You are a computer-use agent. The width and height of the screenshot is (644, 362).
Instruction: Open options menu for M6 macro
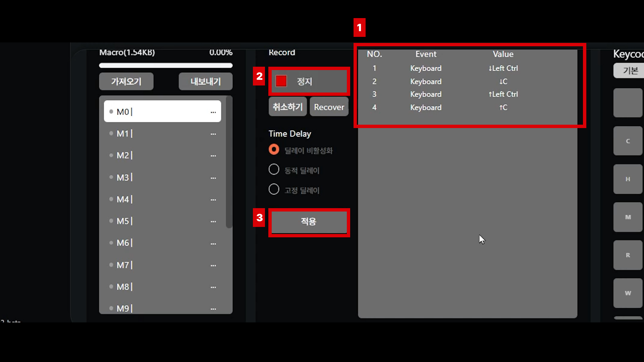tap(213, 243)
